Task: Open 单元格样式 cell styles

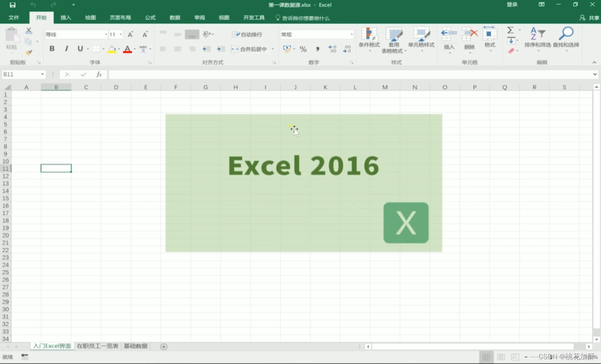Action: coord(421,39)
